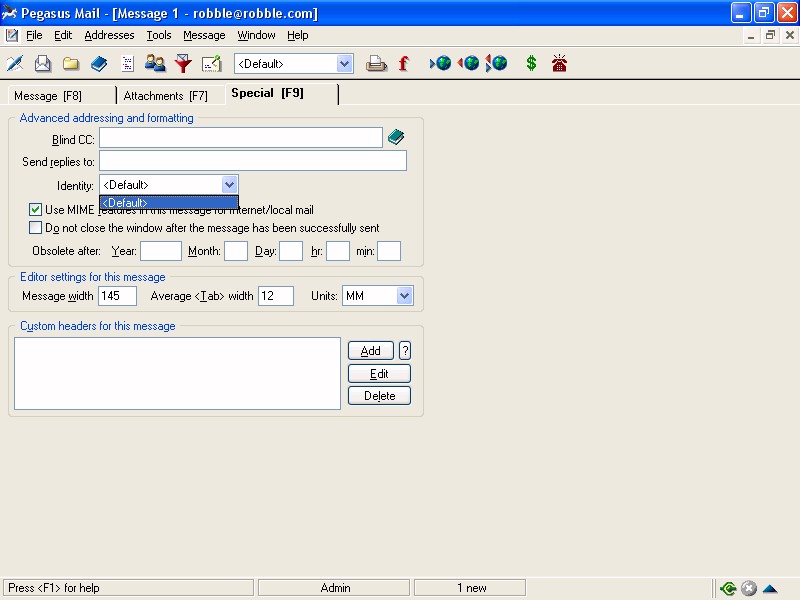
Task: Click the globe icon with the red left arrow
Action: tap(468, 64)
